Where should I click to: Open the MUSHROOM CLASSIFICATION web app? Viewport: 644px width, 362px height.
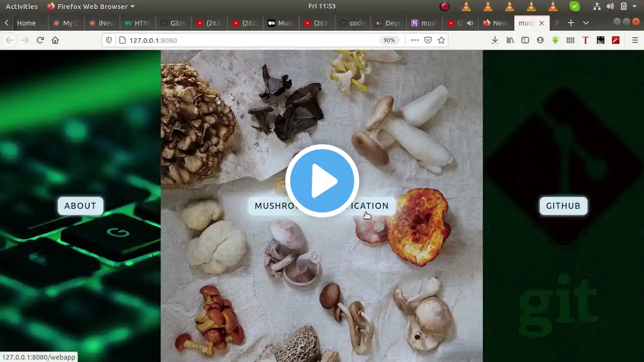pos(321,206)
